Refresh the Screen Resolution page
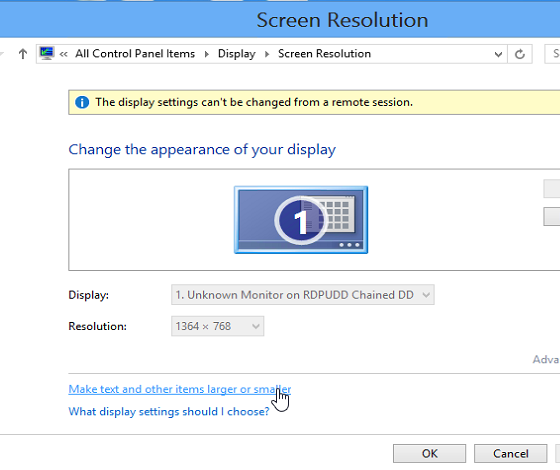Viewport: 560px width, 470px height. (x=520, y=54)
